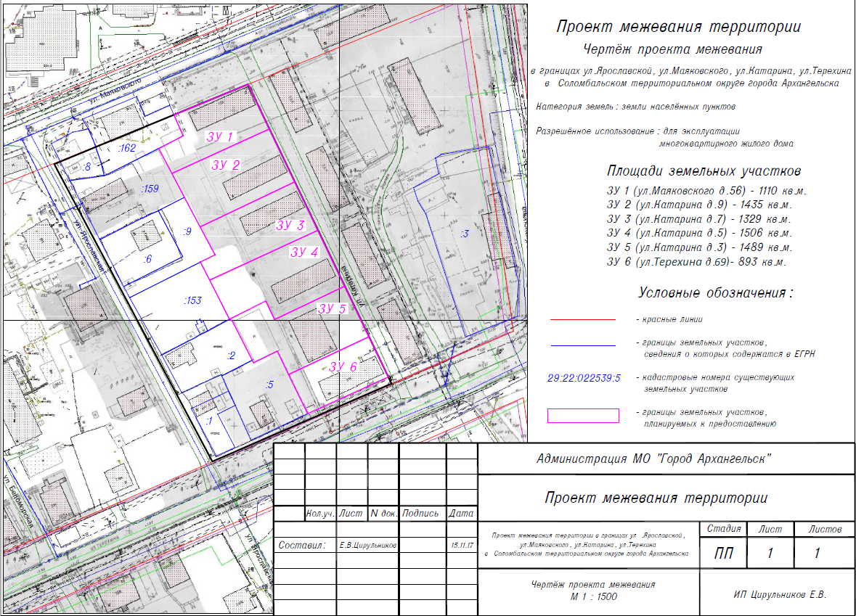Image resolution: width=856 pixels, height=616 pixels.
Task: Select parcel number :3 east of the street
Action: (465, 234)
